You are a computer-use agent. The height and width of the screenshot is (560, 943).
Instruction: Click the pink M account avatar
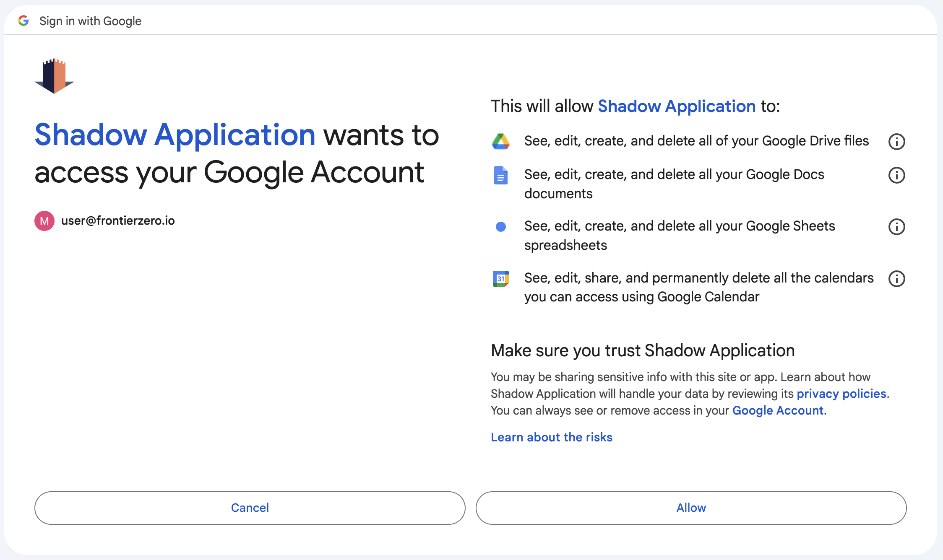click(44, 221)
